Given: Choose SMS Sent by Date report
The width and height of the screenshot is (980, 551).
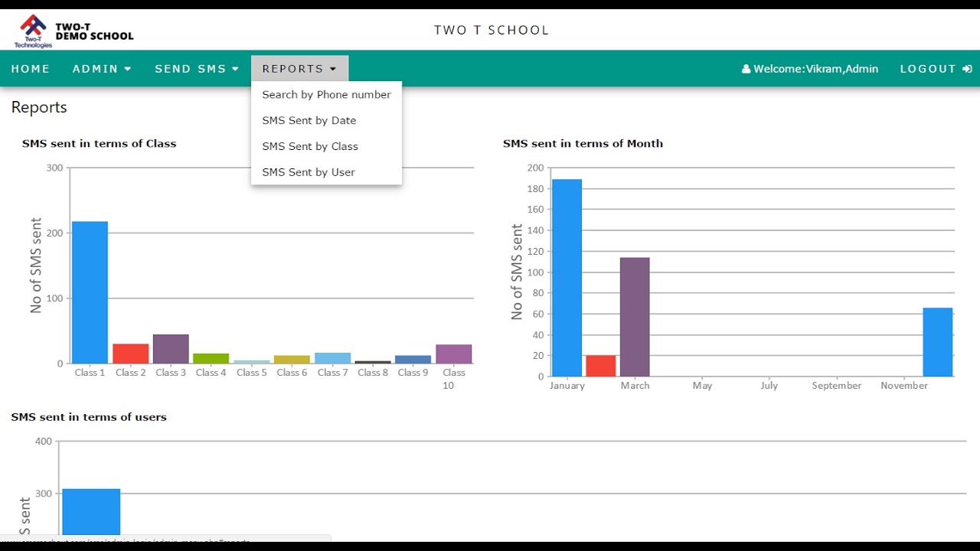Looking at the screenshot, I should point(326,121).
